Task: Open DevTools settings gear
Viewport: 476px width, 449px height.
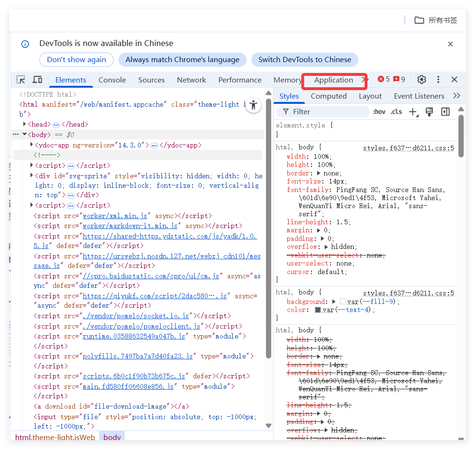Action: [x=421, y=80]
